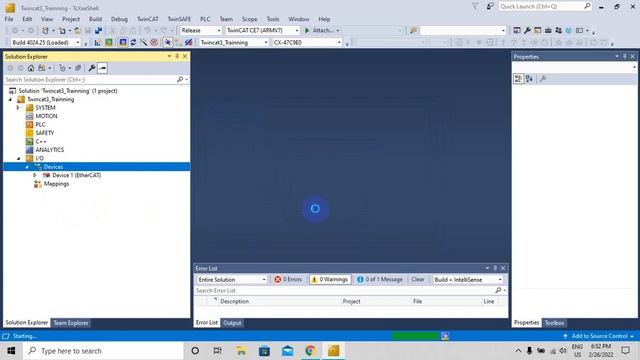
Task: Click the Solution Explorer Properties wrench icon
Action: point(92,68)
